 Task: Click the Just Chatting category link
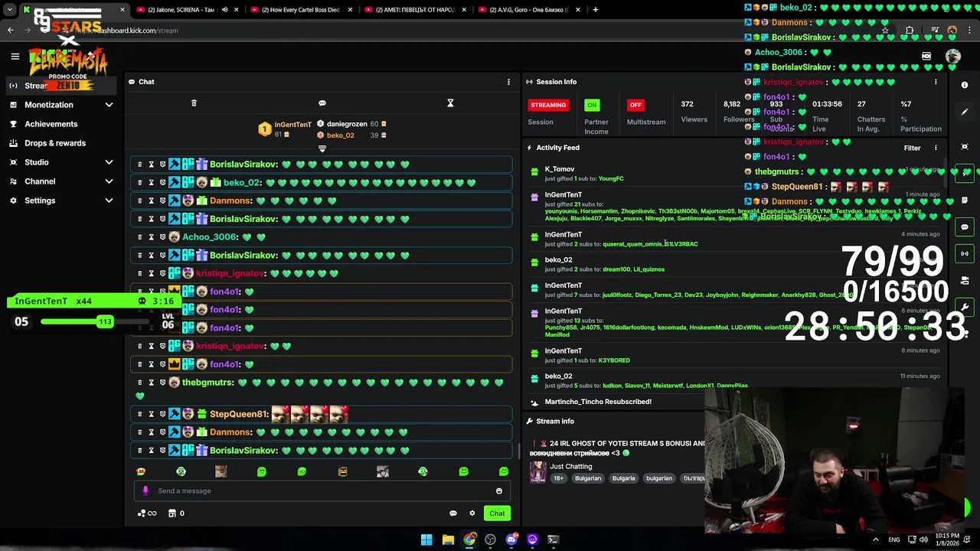570,466
